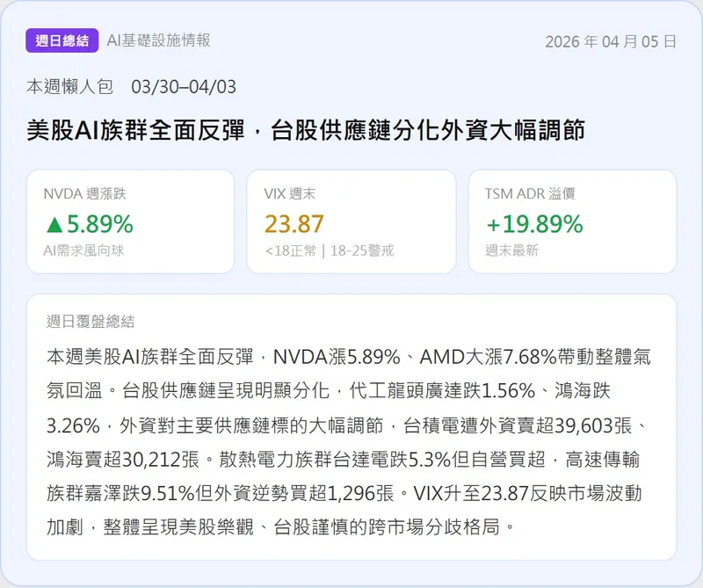Click the closing text 跨市場分歧格局
Viewport: 703px width, 588px height.
point(434,527)
